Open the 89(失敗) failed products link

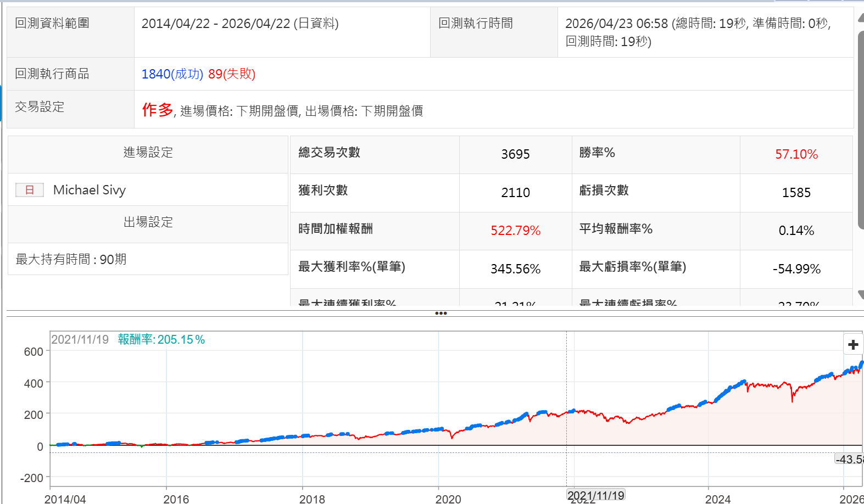[x=231, y=74]
